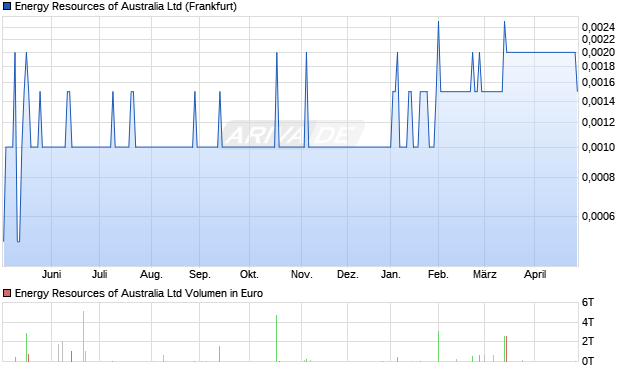This screenshot has width=620, height=371.
Task: Click the 'Dez.' month label
Action: pyautogui.click(x=348, y=274)
